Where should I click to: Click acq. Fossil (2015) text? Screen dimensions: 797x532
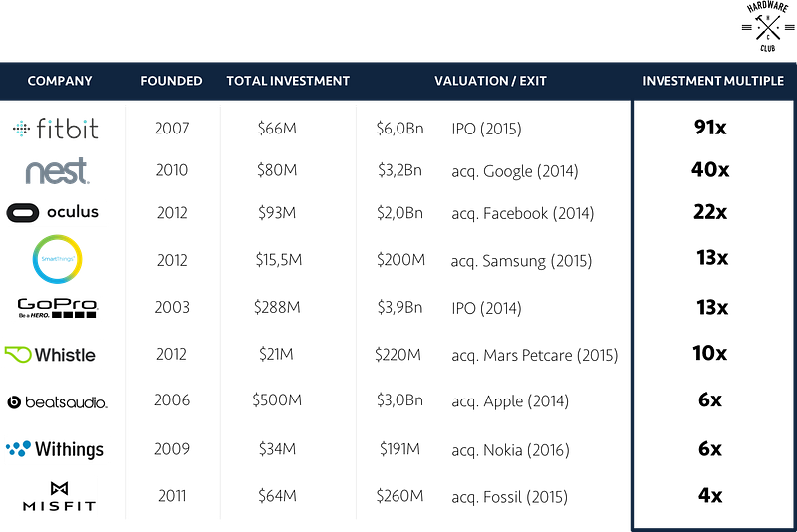point(509,497)
